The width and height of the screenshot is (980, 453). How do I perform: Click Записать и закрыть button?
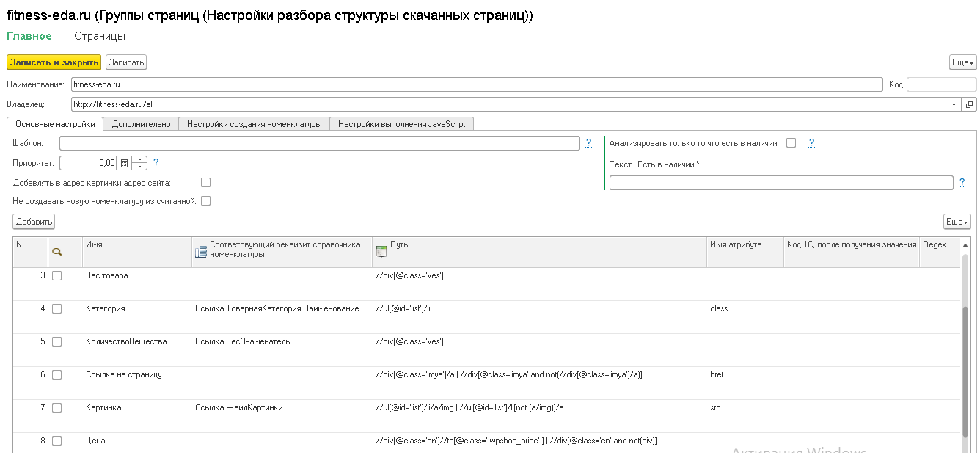(x=54, y=62)
